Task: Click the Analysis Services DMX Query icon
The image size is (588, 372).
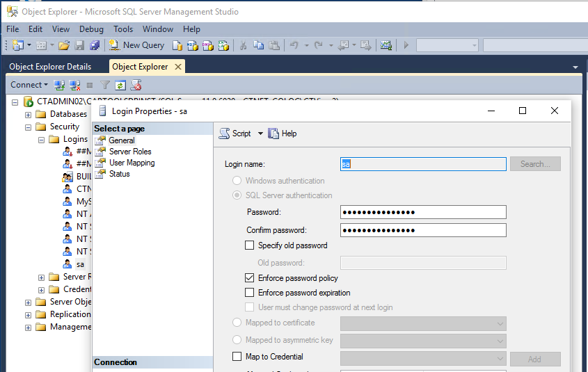Action: click(x=208, y=45)
